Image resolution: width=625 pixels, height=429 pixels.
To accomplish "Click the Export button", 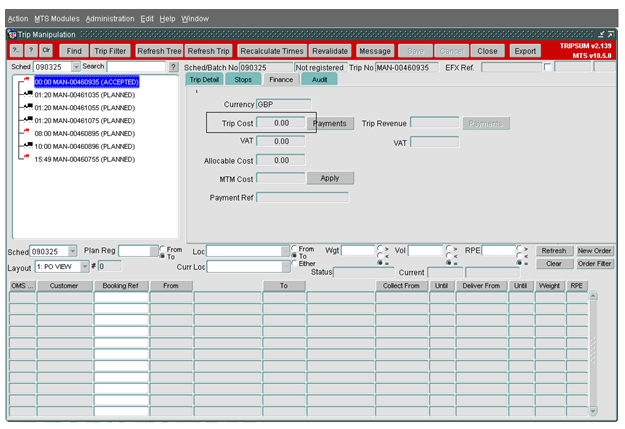I will coord(525,51).
